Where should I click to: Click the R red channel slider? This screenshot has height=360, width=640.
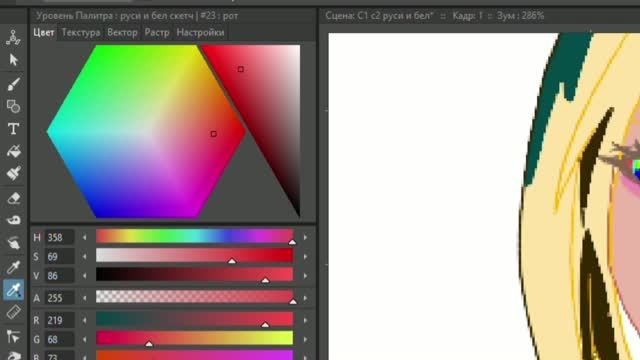click(x=194, y=319)
